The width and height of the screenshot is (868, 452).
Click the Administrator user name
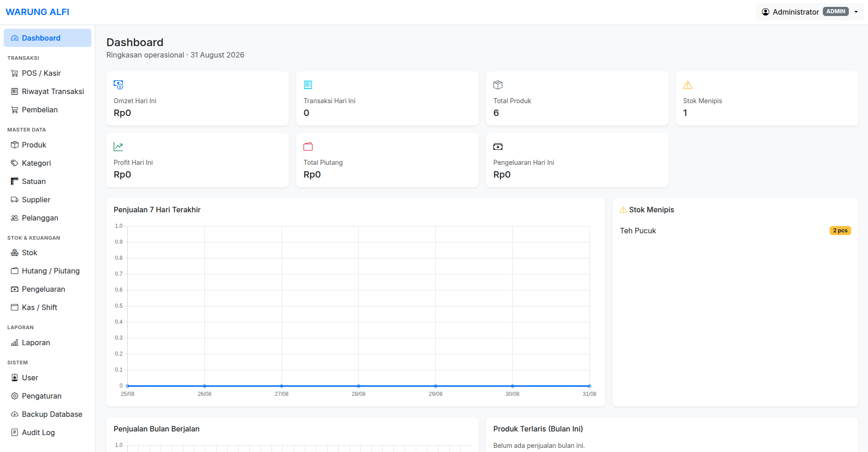[x=795, y=12]
